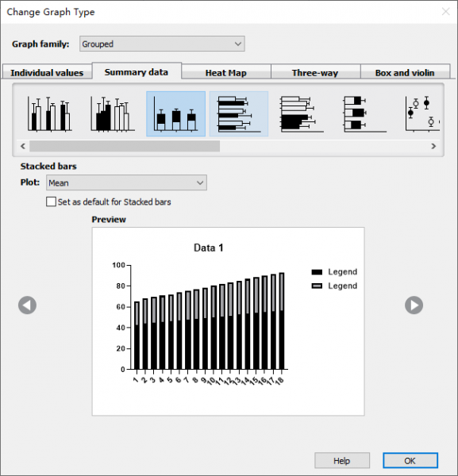Open the Plot Mean dropdown
Screen dimensions: 458x476
127,182
